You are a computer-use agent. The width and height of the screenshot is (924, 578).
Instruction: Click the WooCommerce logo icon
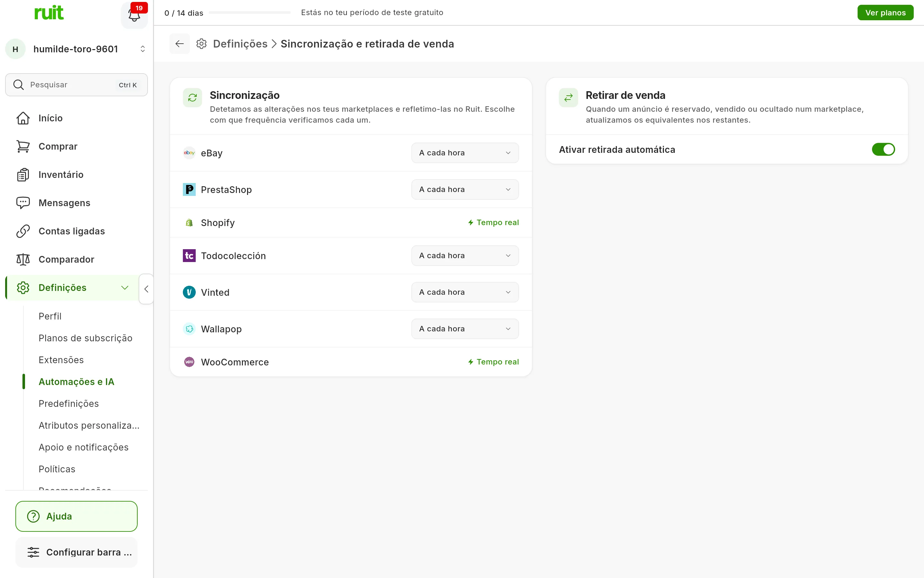click(x=189, y=362)
